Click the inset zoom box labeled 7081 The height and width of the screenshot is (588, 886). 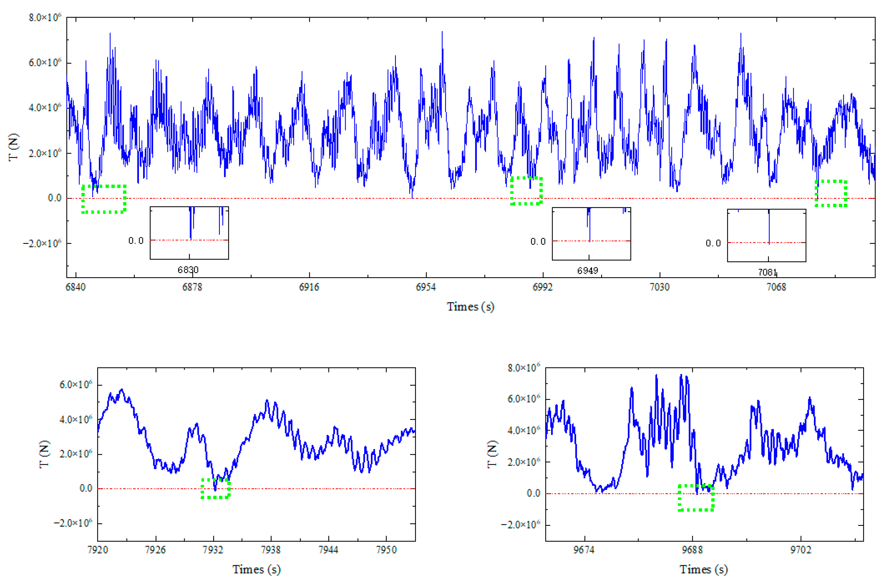[x=766, y=235]
